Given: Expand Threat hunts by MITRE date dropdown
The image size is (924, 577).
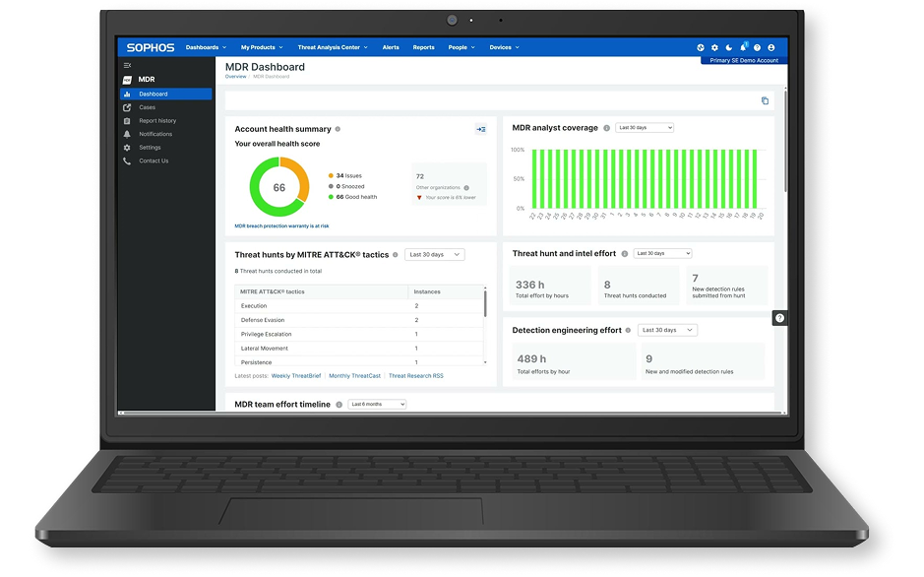Looking at the screenshot, I should click(434, 254).
